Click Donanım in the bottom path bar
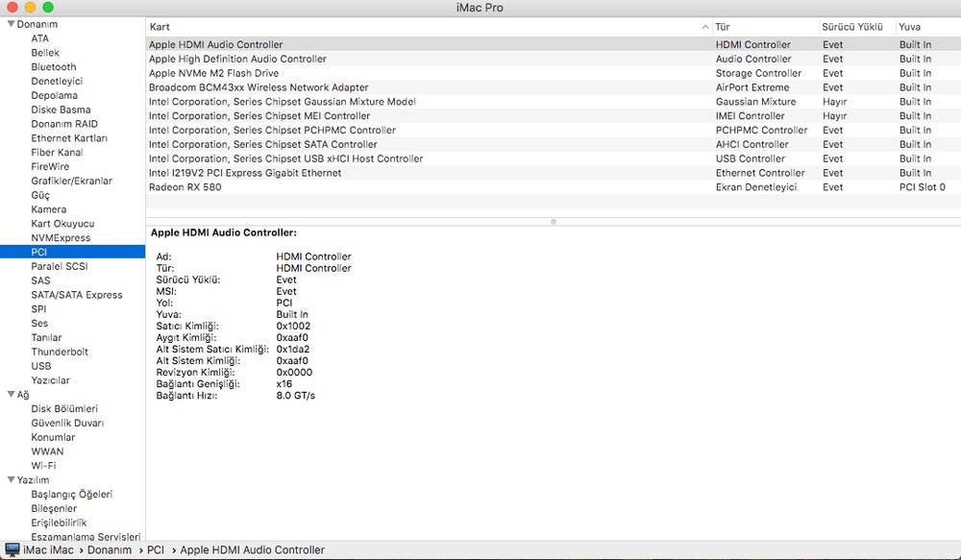 tap(109, 550)
